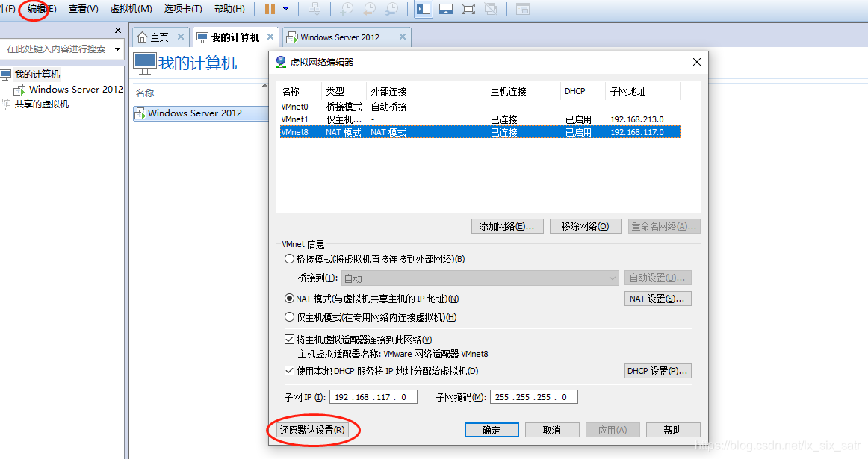Click the 应用(A) button

613,430
